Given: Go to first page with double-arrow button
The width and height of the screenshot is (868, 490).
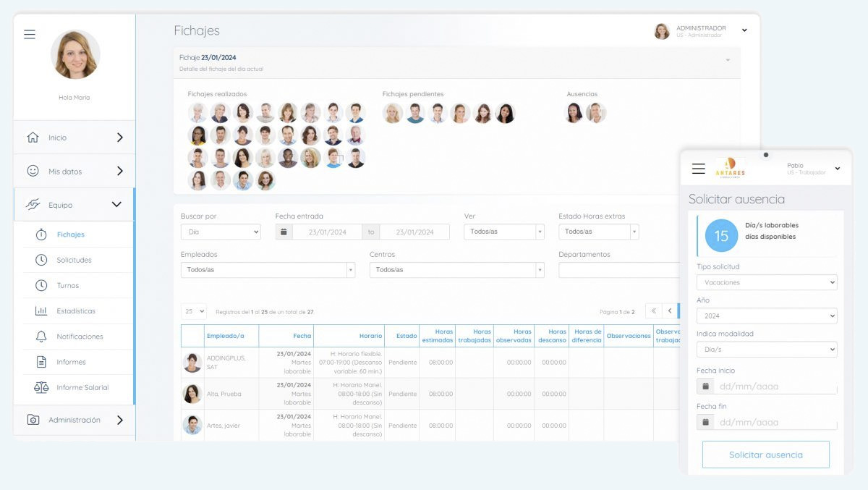Looking at the screenshot, I should pyautogui.click(x=653, y=311).
